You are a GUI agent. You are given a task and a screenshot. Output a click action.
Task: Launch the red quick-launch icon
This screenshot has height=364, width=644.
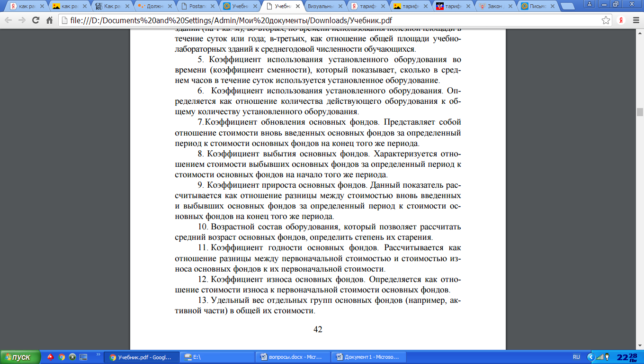[x=51, y=357]
